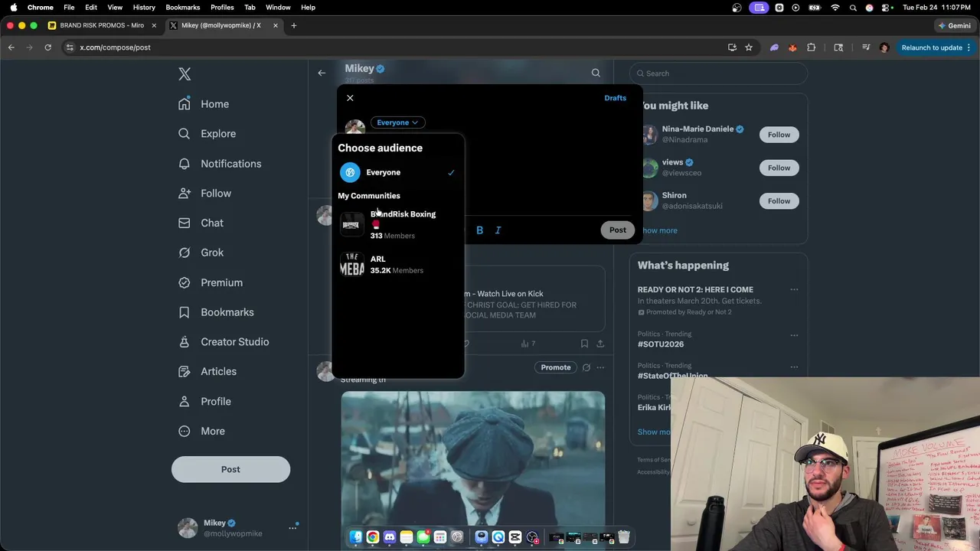Show more suggested accounts
This screenshot has height=551, width=980.
tap(658, 230)
